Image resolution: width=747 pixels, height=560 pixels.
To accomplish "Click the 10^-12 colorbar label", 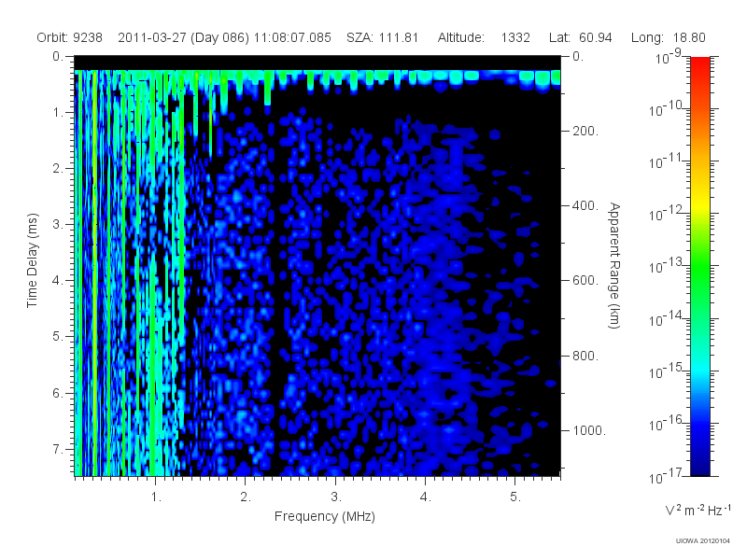I will [x=666, y=214].
